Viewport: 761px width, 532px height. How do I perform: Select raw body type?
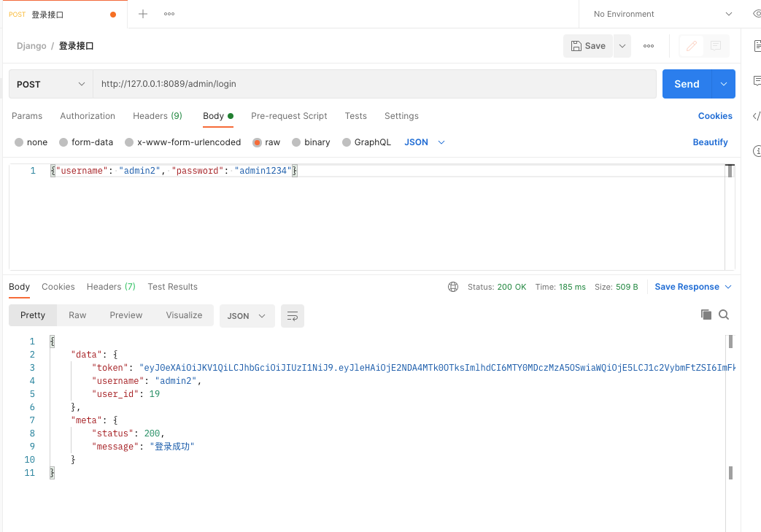(x=266, y=142)
